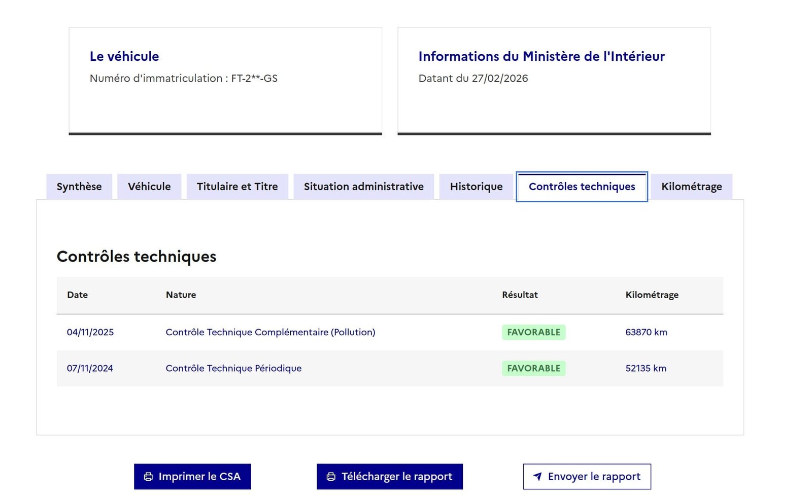Image resolution: width=812 pixels, height=504 pixels.
Task: Go to the Historique tab
Action: click(476, 187)
